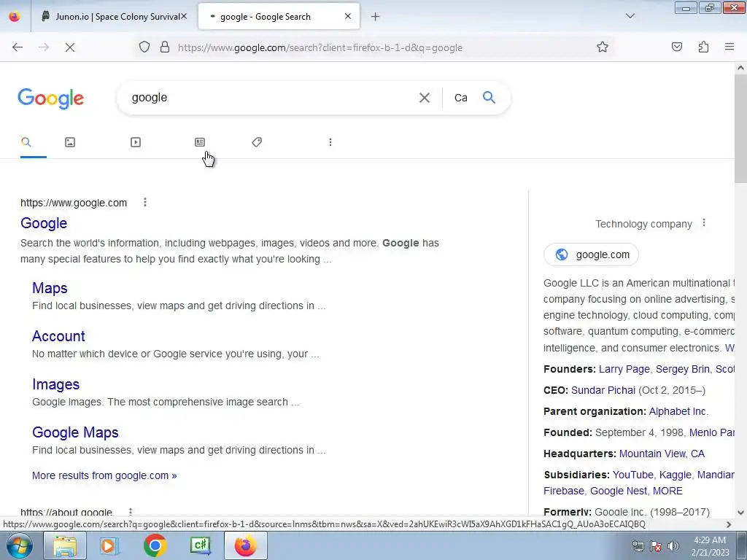Click the YouTube subsidiary link

click(632, 475)
